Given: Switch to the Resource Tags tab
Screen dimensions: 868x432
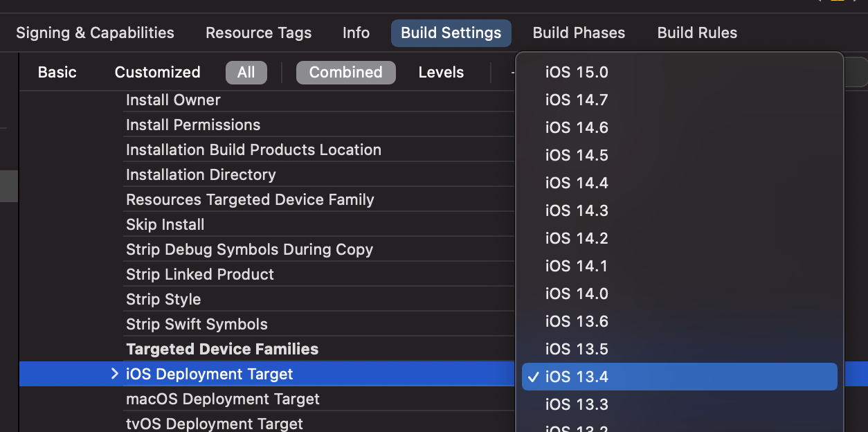Looking at the screenshot, I should (258, 33).
